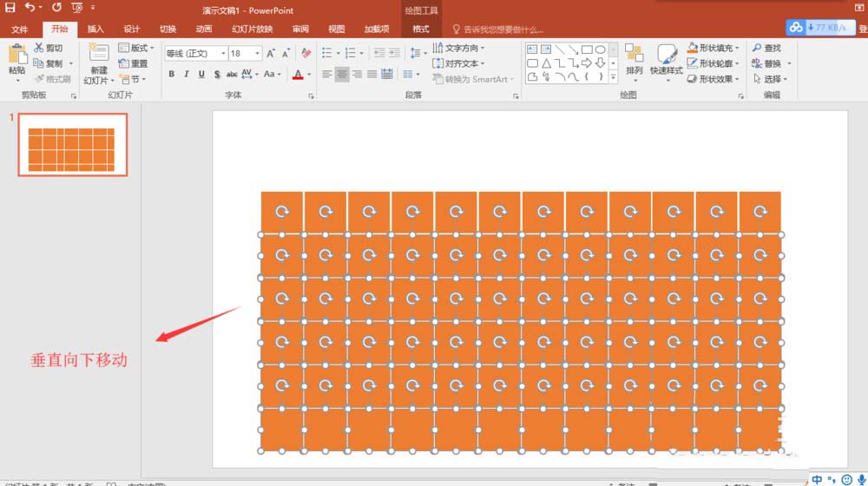Toggle strikethrough text
This screenshot has width=868, height=486.
(232, 74)
